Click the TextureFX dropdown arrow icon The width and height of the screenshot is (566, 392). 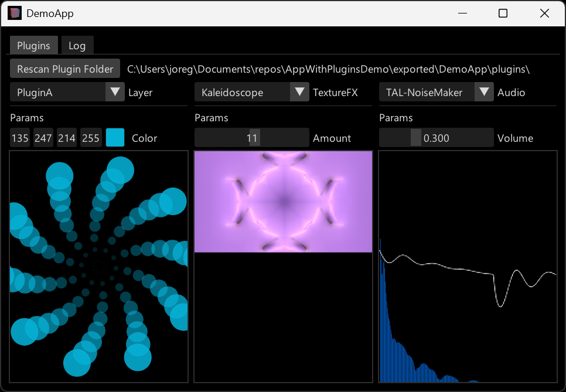[299, 92]
